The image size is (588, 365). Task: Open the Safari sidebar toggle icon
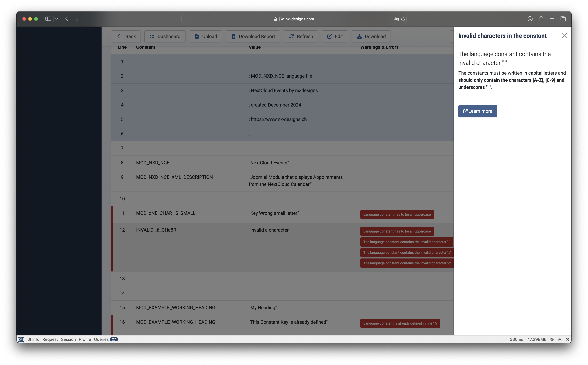(48, 19)
